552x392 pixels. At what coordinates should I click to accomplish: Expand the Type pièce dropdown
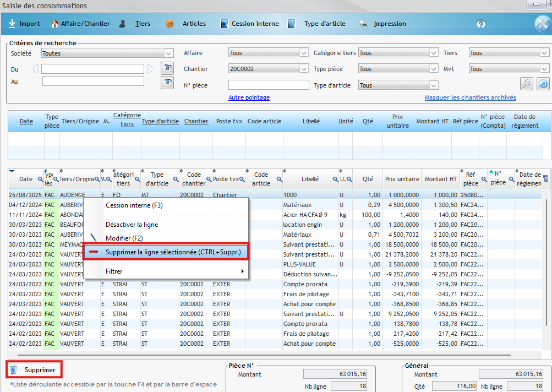(x=434, y=69)
